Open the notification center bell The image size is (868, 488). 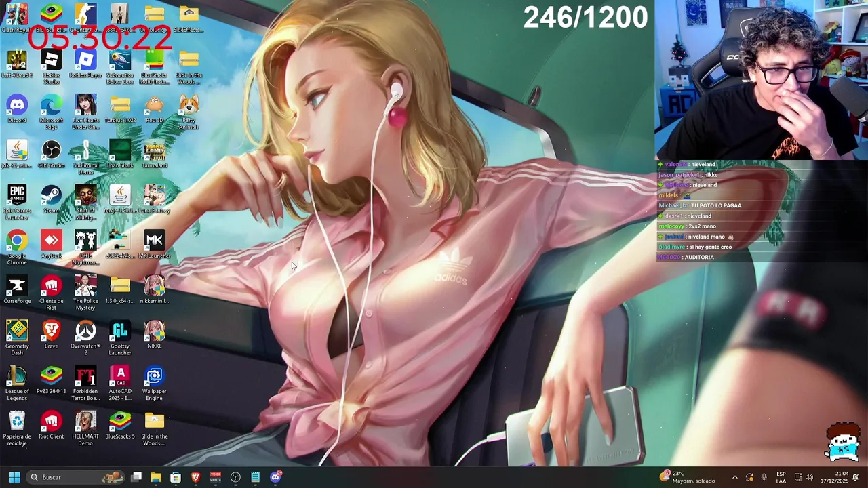[x=856, y=477]
